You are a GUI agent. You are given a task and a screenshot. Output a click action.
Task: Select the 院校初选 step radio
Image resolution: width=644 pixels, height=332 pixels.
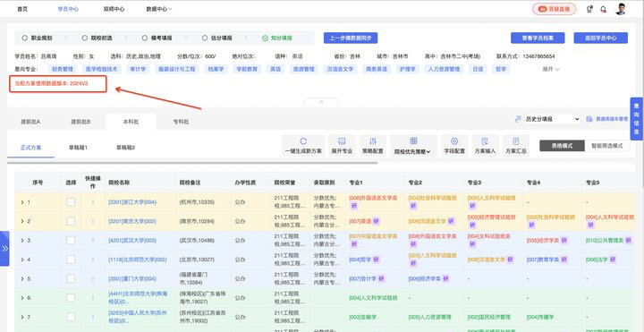[85, 38]
